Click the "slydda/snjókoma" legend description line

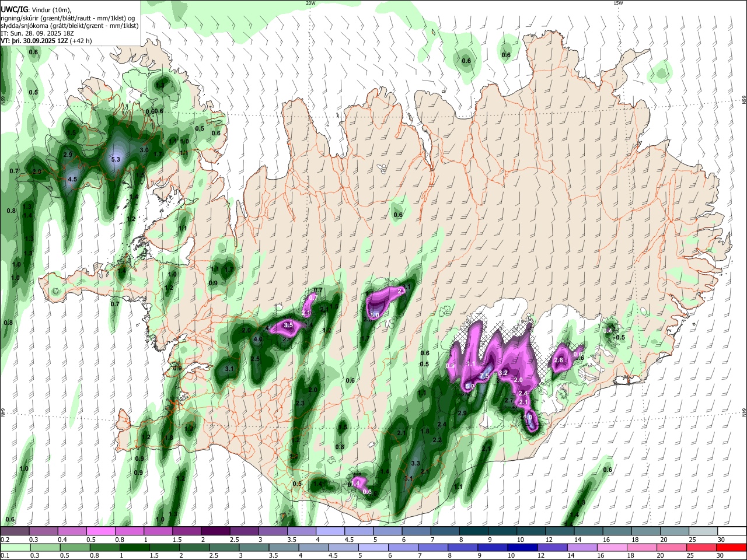point(70,26)
